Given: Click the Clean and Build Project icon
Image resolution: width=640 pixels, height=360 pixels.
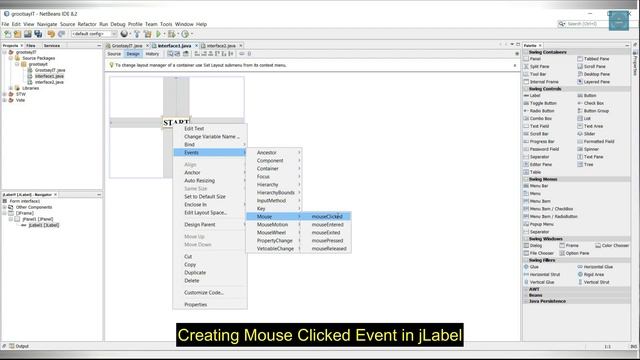Looking at the screenshot, I should tap(148, 34).
